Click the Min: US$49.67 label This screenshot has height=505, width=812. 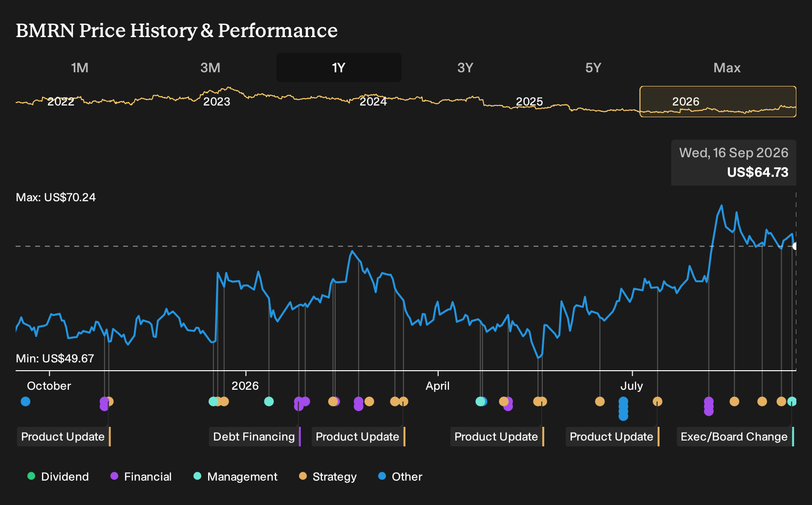click(55, 358)
